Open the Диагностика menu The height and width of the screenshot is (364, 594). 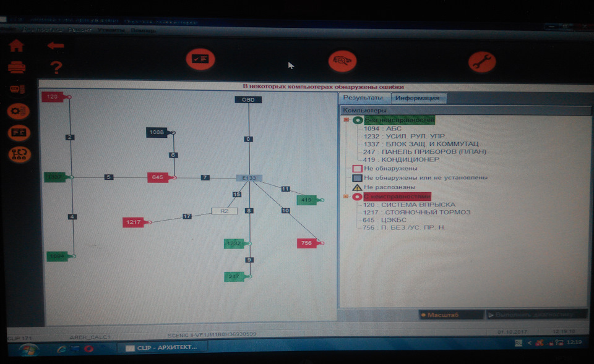coord(42,29)
